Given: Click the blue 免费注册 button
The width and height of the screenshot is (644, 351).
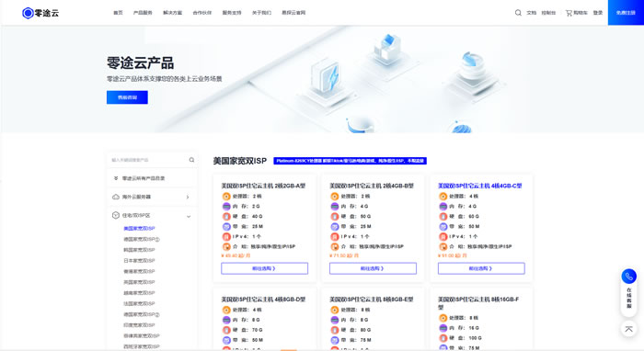Looking at the screenshot, I should pos(626,13).
